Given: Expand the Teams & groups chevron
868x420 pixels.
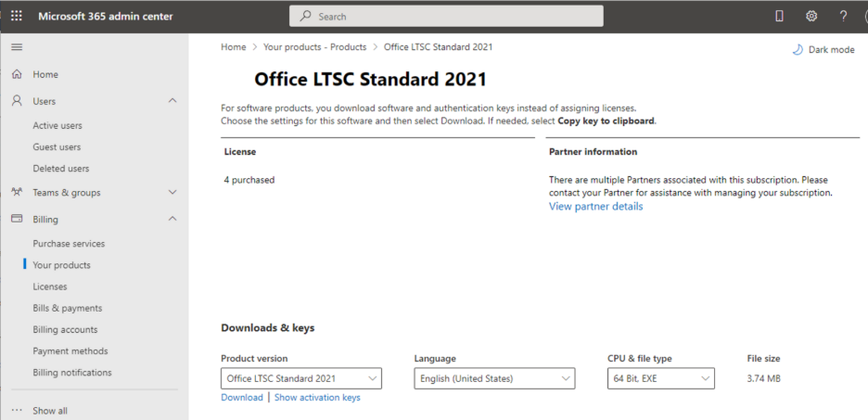Looking at the screenshot, I should point(172,193).
